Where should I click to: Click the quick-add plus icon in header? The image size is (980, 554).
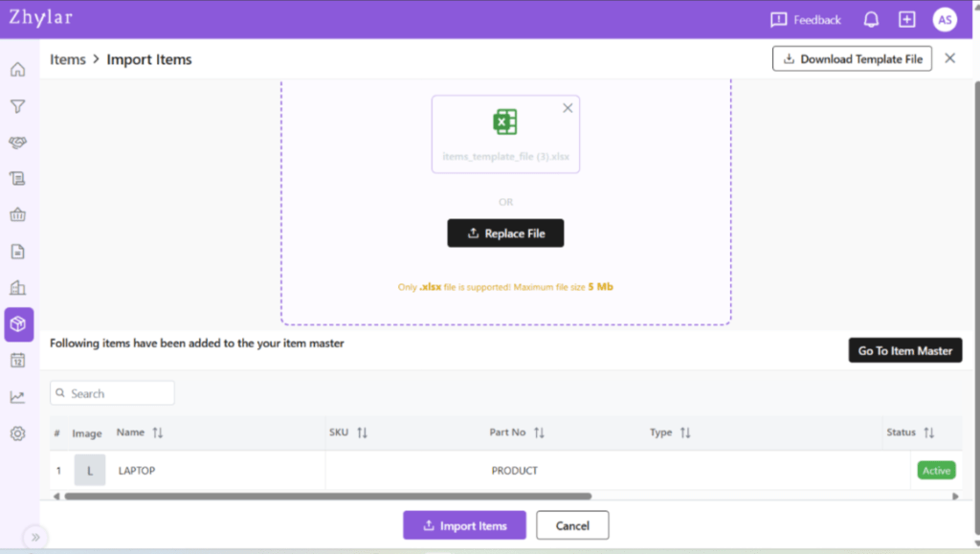[x=906, y=20]
